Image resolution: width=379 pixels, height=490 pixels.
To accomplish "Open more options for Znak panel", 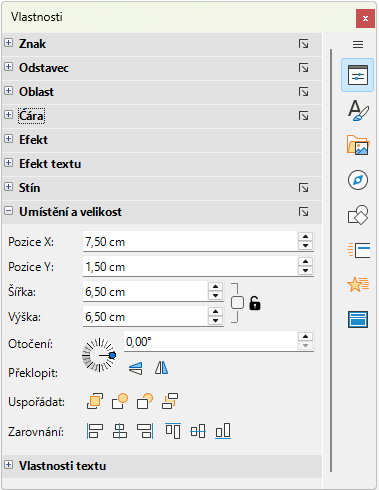I will 303,44.
